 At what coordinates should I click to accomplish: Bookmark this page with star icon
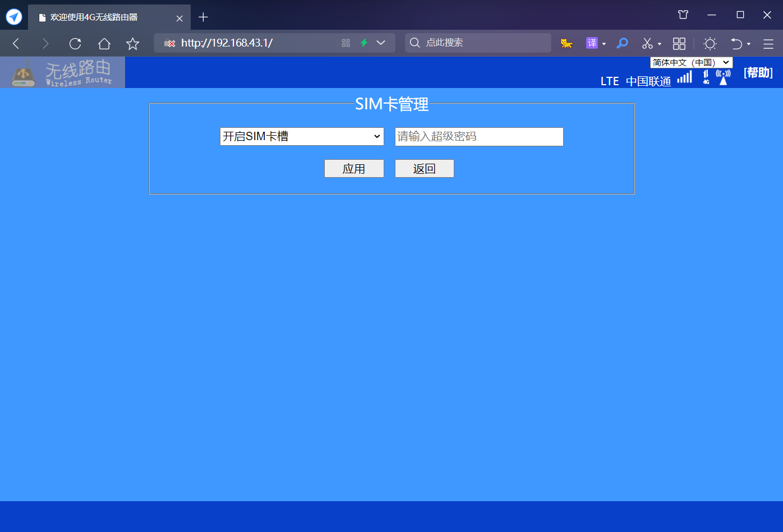(132, 44)
